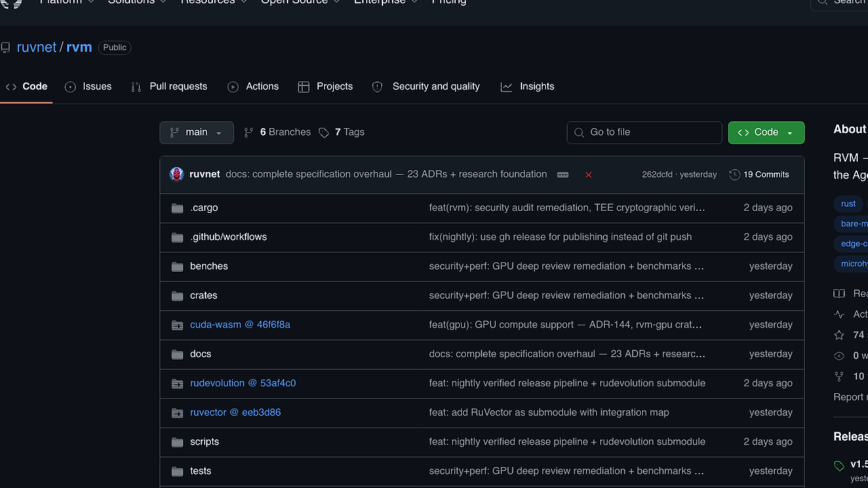Click the Projects table icon
868x488 pixels.
304,87
